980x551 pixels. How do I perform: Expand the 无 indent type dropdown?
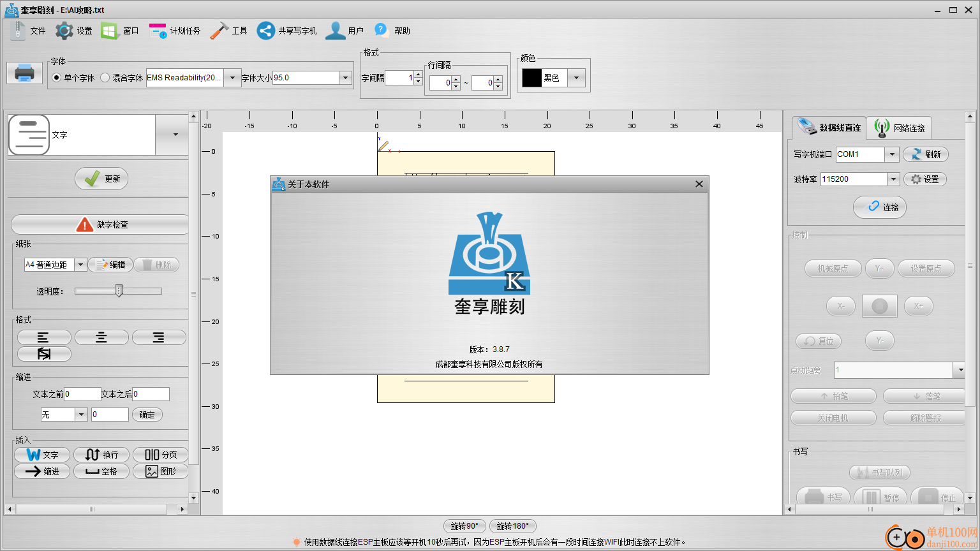(x=80, y=415)
